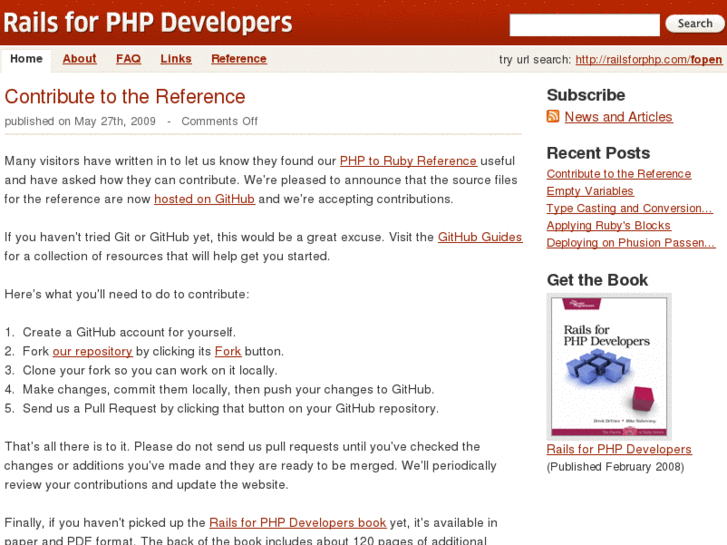Screen dimensions: 727x545
Task: Open the Contribute to the Reference post title
Action: coord(125,96)
